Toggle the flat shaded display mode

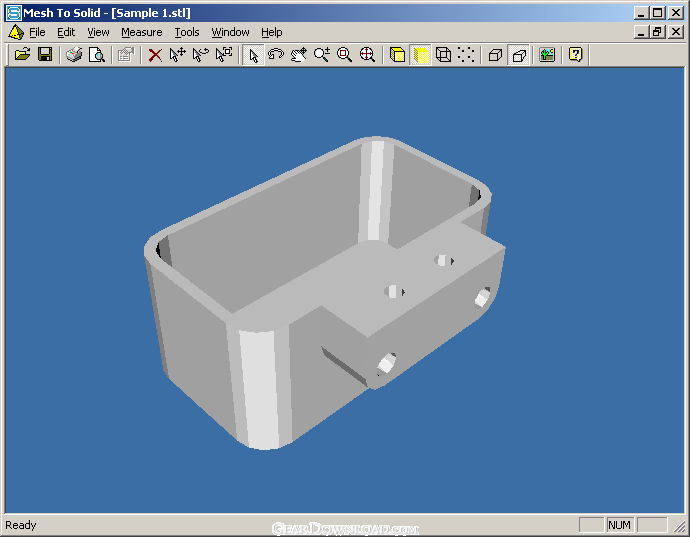tap(421, 55)
